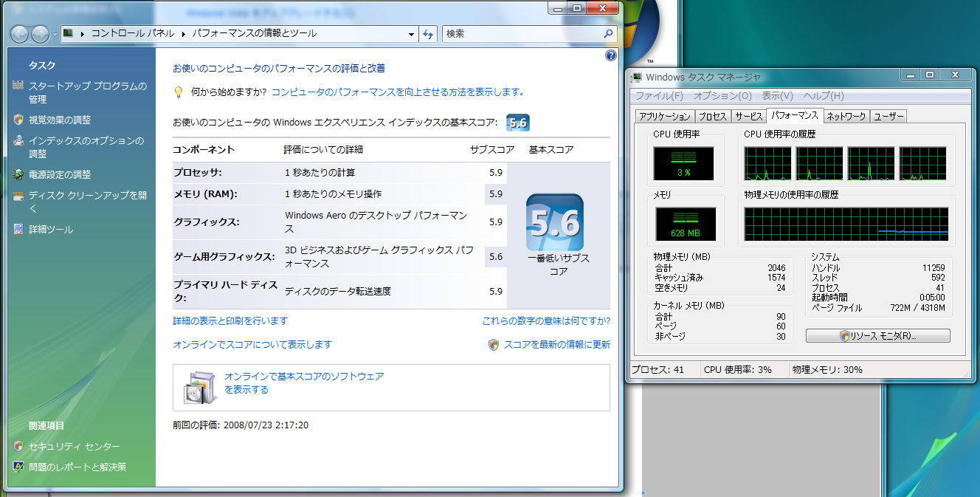
Task: Open the address bar history dropdown arrow
Action: coord(412,34)
